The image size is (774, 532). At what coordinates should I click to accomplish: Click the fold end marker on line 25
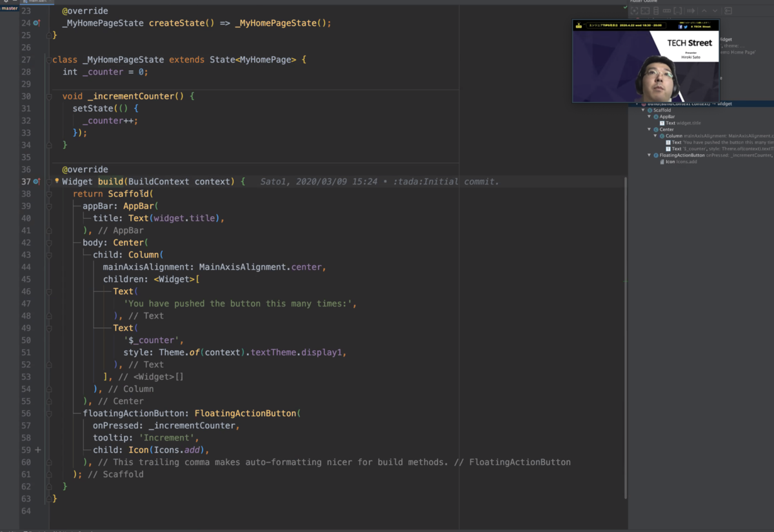tap(49, 35)
